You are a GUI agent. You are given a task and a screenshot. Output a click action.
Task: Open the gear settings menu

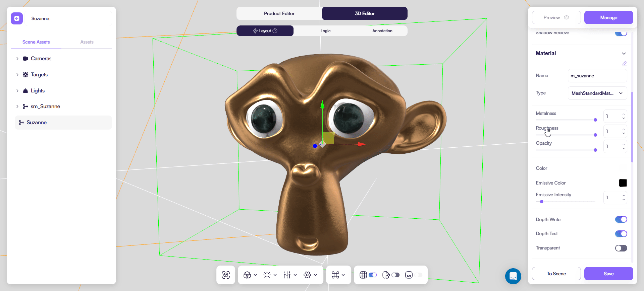click(x=310, y=275)
